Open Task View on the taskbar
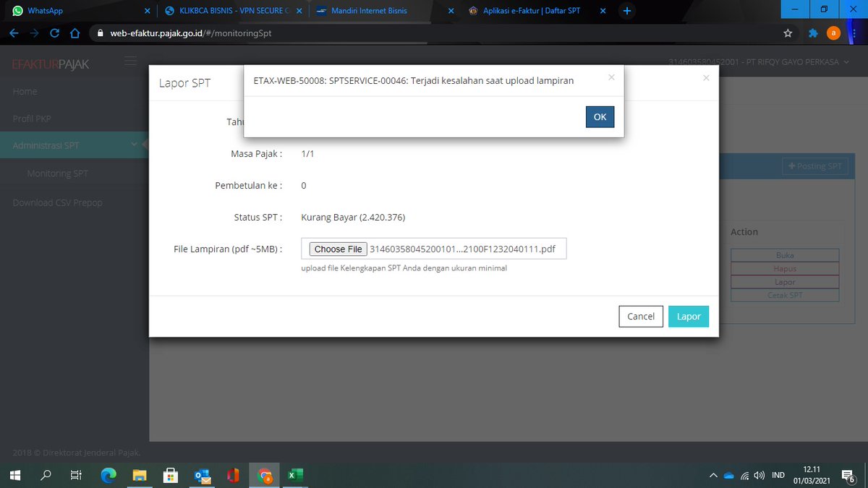Screen dimensions: 868x488 click(x=76, y=475)
